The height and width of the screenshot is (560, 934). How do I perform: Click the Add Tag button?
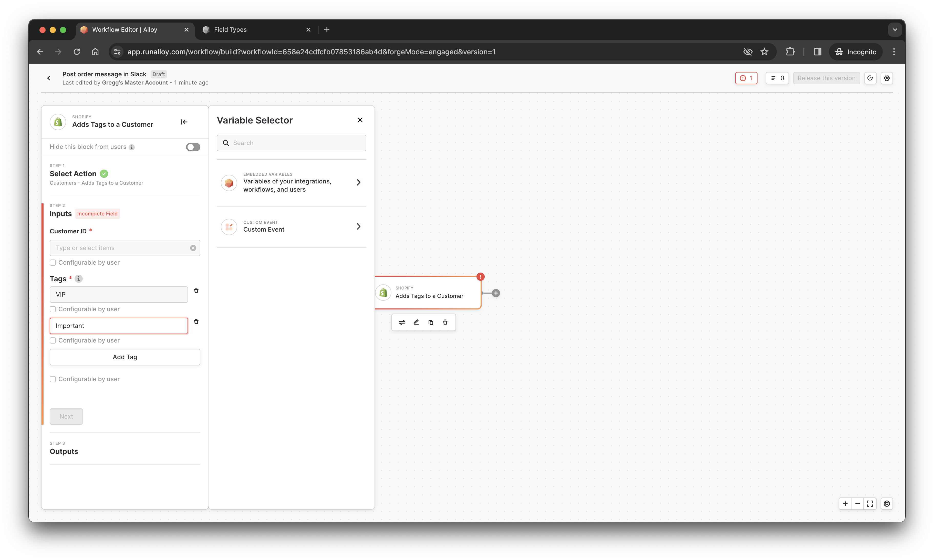click(125, 357)
